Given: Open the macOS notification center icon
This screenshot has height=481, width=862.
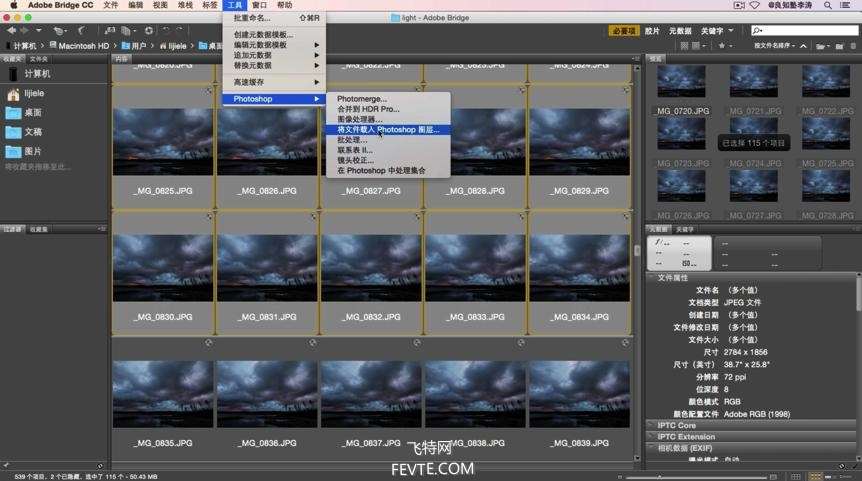Looking at the screenshot, I should pos(846,5).
